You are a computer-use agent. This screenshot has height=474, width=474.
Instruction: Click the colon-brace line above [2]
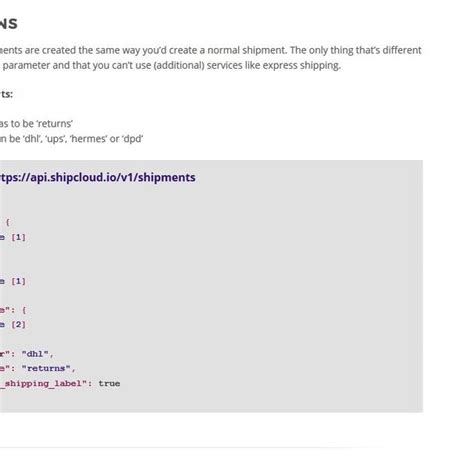pyautogui.click(x=13, y=310)
